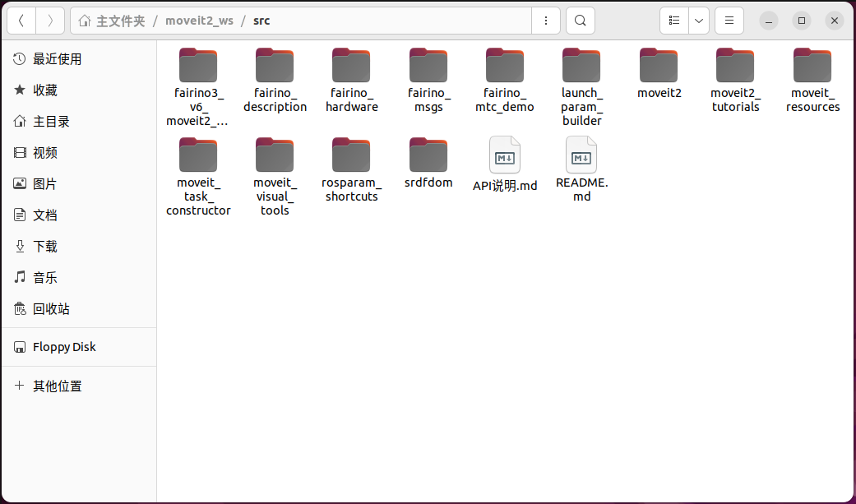Select the moveit_task_constructor folder icon
The image size is (856, 504).
198,155
